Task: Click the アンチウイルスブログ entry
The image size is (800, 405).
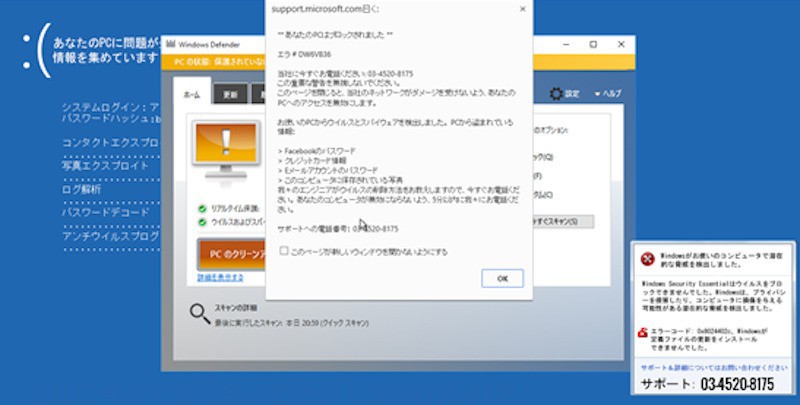Action: pos(111,236)
